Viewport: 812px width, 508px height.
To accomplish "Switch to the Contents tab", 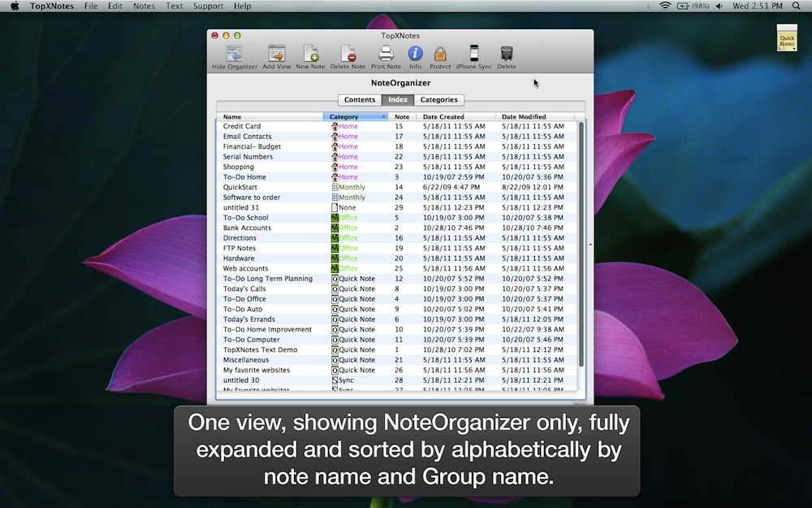I will coord(360,99).
